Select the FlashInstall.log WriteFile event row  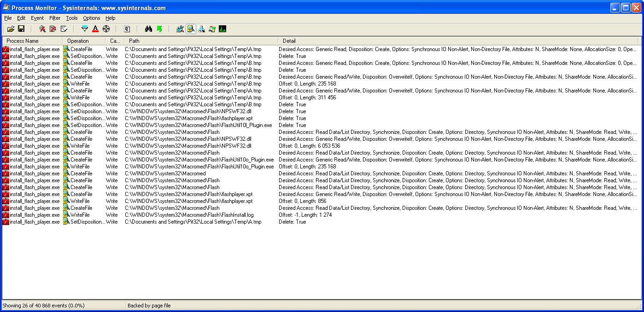pos(189,215)
